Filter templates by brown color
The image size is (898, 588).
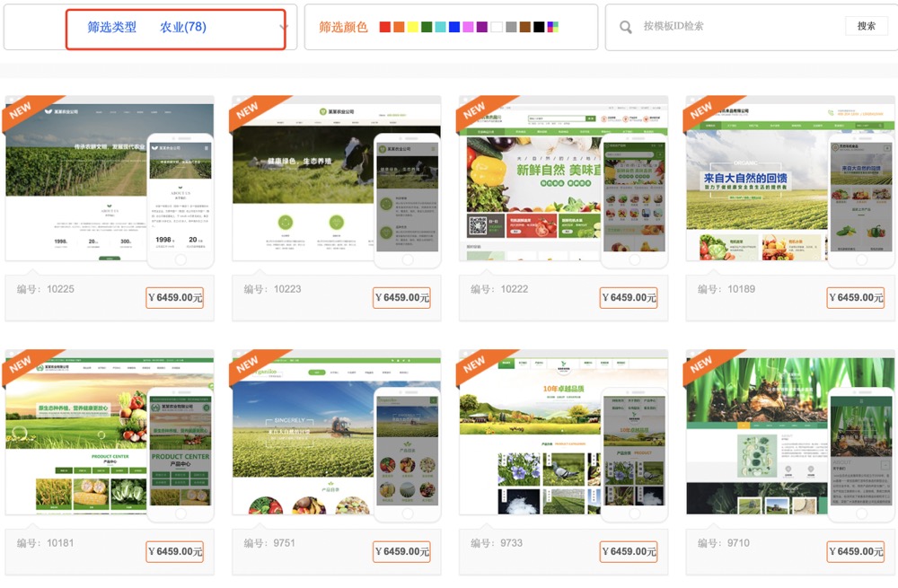pyautogui.click(x=525, y=27)
